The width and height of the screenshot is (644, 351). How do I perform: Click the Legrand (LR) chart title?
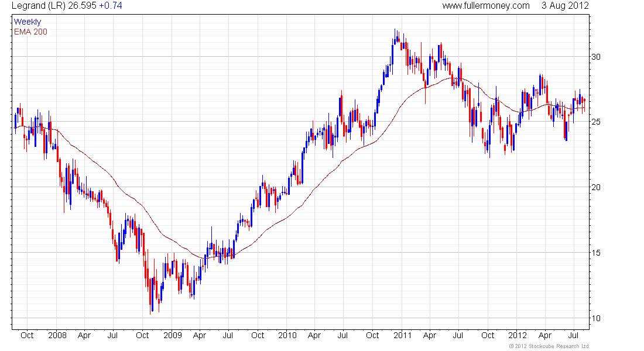click(x=39, y=6)
